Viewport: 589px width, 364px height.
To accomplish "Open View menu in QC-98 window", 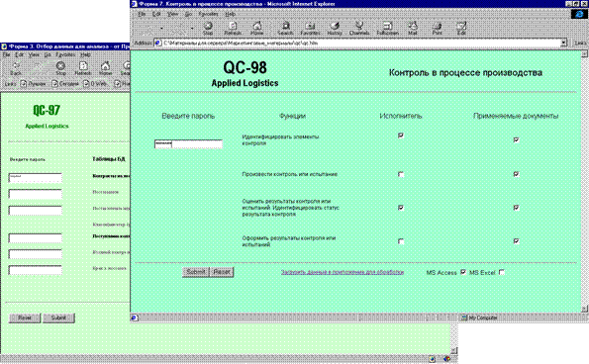I will pyautogui.click(x=172, y=14).
